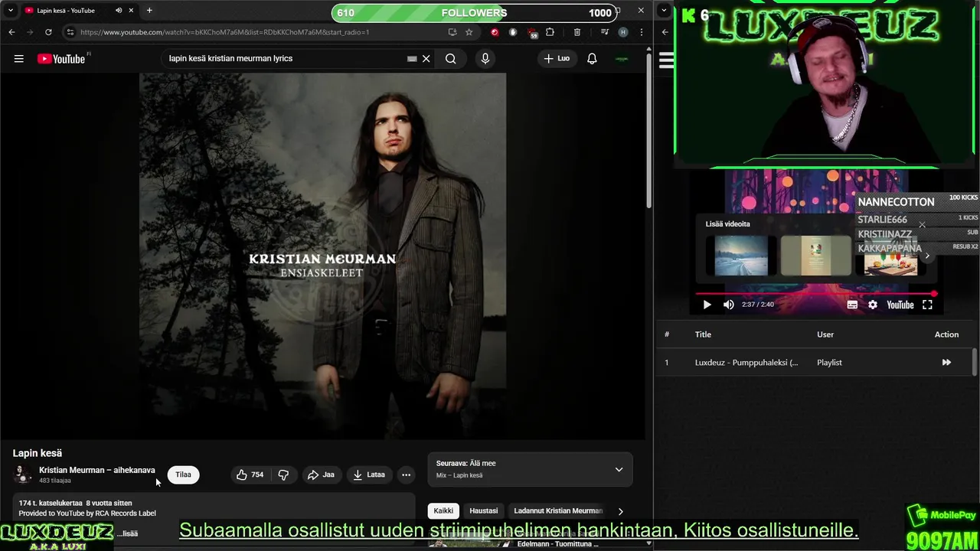
Task: Mute the embedded player volume icon
Action: 729,305
